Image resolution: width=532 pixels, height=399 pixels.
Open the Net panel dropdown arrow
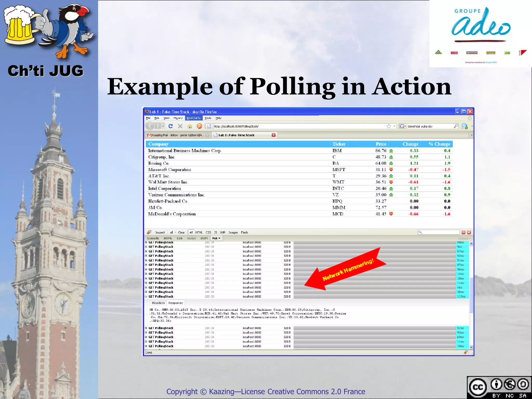219,238
